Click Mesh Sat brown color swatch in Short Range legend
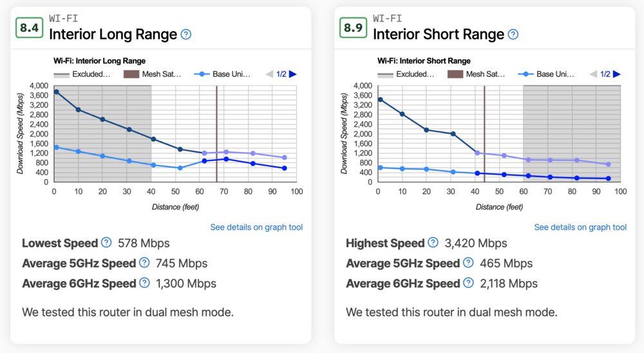This screenshot has height=353, width=644. point(455,74)
